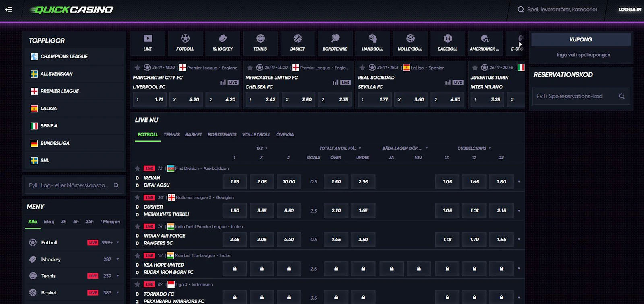Open the Live category icon
This screenshot has width=644, height=304.
(x=148, y=43)
